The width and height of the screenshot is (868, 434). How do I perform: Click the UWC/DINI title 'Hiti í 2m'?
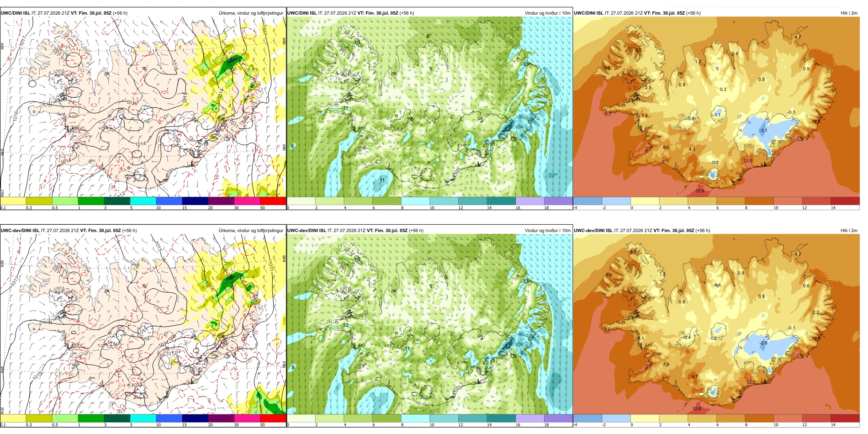[x=849, y=13]
